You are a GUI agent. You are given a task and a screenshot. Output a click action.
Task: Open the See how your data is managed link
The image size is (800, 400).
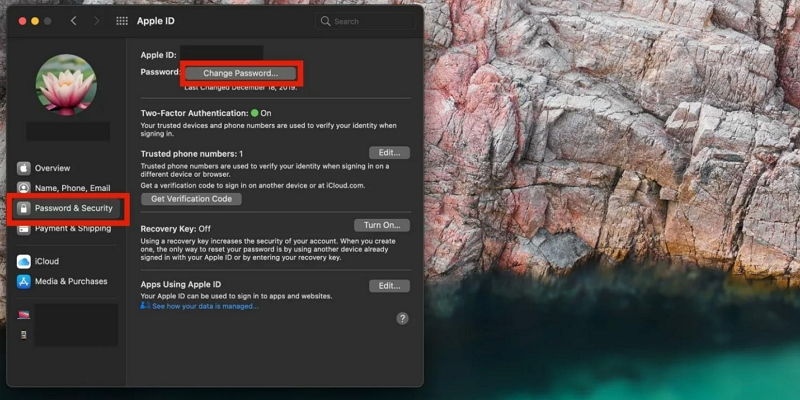[205, 306]
